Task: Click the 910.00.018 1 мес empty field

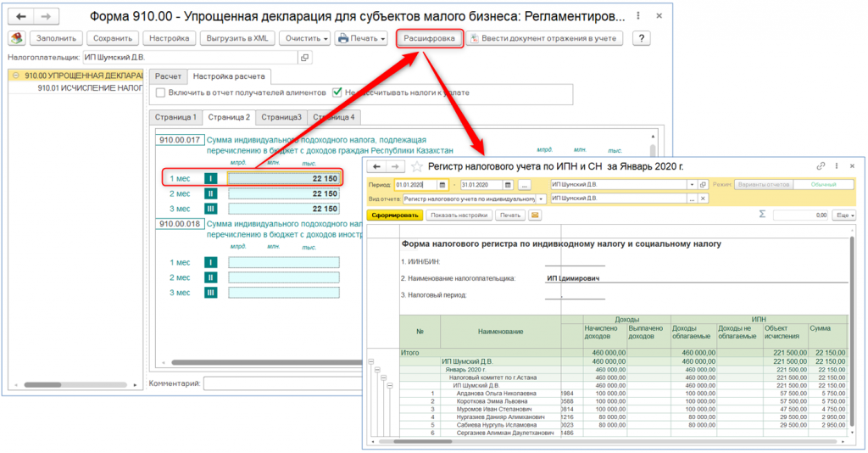Action: pyautogui.click(x=283, y=262)
